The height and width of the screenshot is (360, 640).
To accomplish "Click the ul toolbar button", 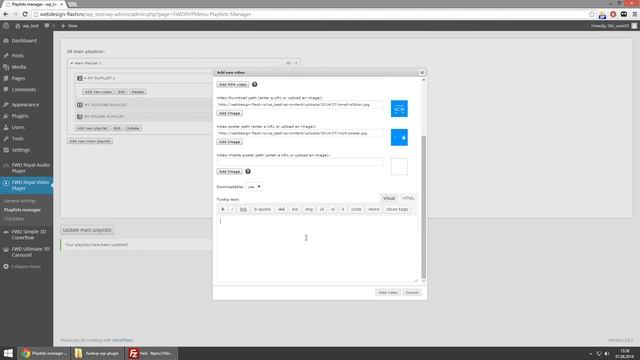I will click(322, 209).
